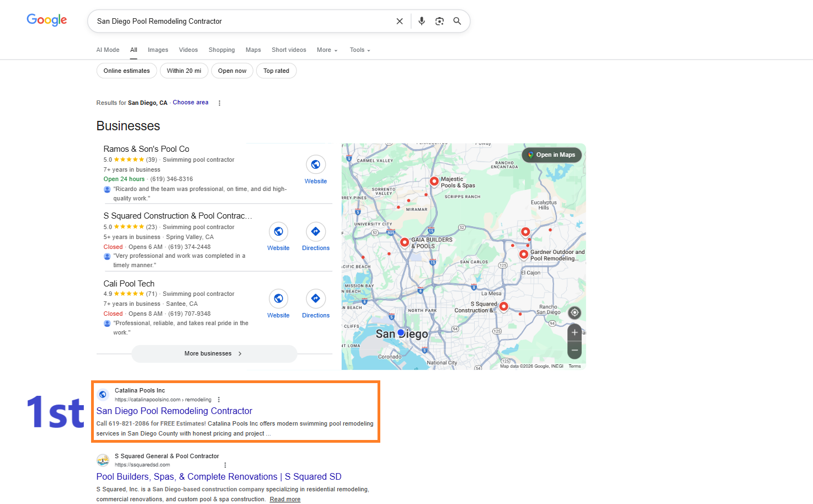Apply Open now filter chip
This screenshot has width=813, height=504.
click(232, 71)
